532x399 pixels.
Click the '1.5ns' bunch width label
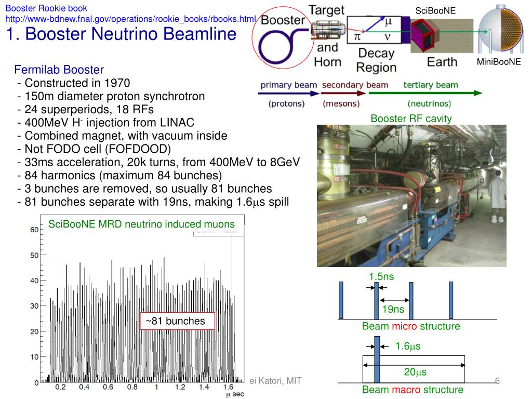point(381,276)
